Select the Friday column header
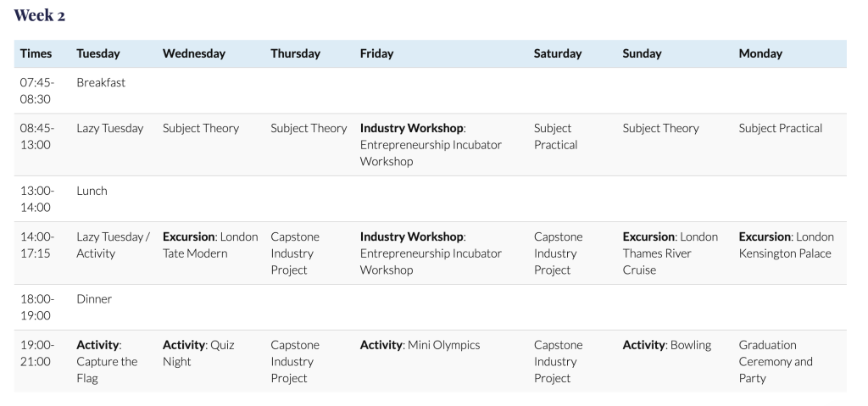This screenshot has height=406, width=868. (376, 53)
